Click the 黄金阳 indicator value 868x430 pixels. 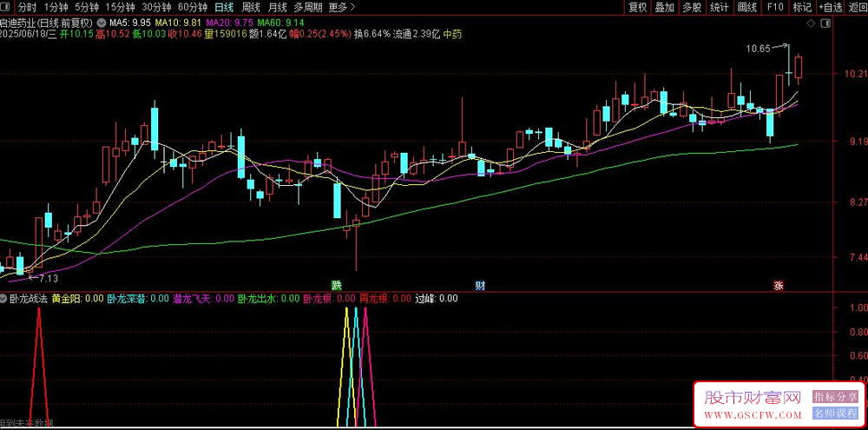78,298
